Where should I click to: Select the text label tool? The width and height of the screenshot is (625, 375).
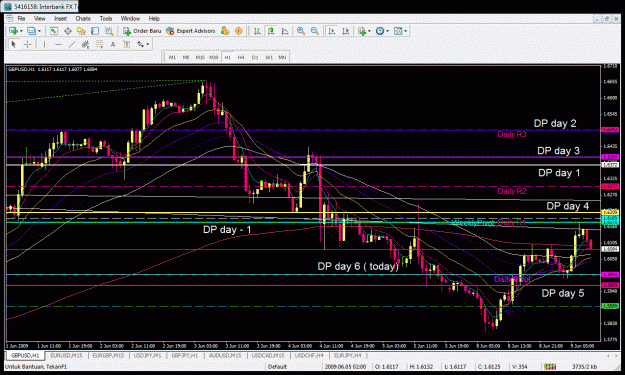(x=127, y=44)
